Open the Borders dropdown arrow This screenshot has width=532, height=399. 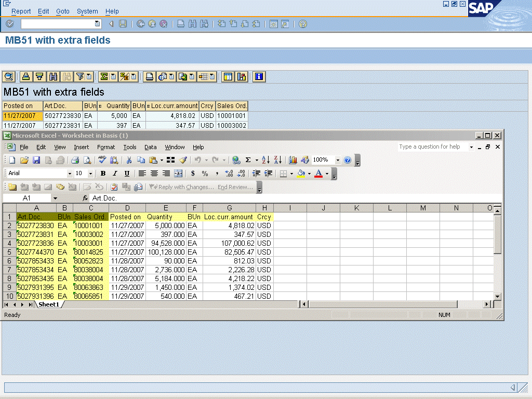point(291,174)
